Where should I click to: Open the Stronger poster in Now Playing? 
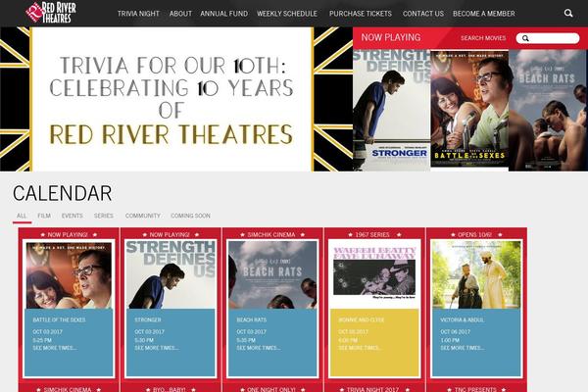pos(391,111)
